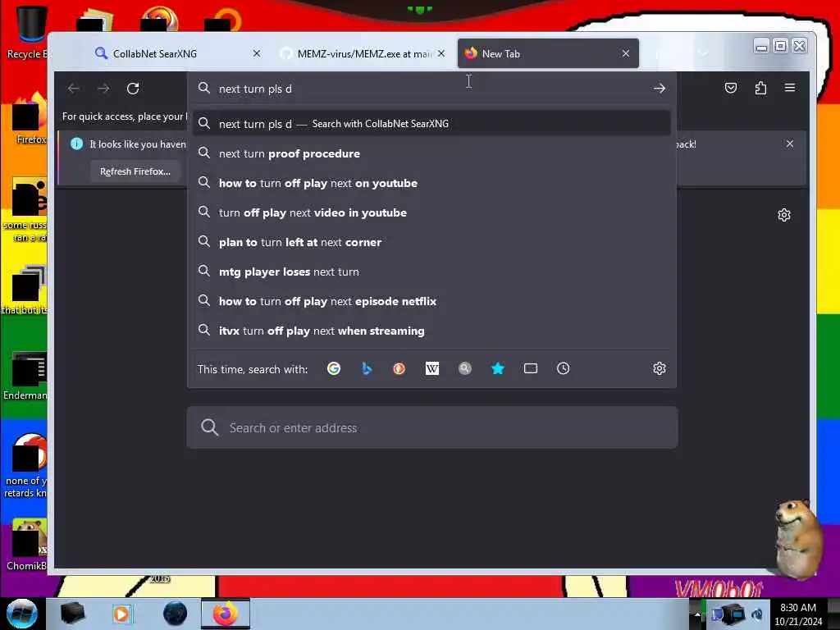This screenshot has height=630, width=840.
Task: Choose 'Search with CollabNet SearXNG' suggestion
Action: (x=431, y=124)
